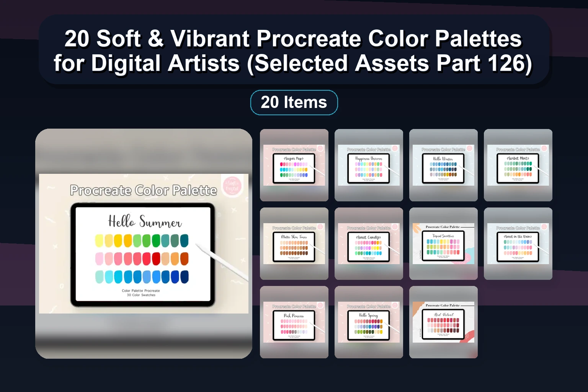Open the Red Velvet palette thumbnail
The image size is (588, 392).
tap(443, 322)
